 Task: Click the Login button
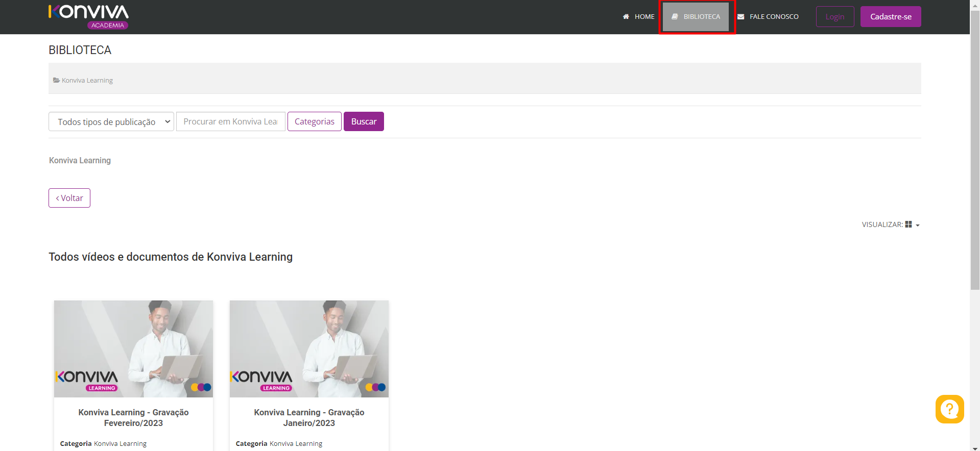[834, 17]
